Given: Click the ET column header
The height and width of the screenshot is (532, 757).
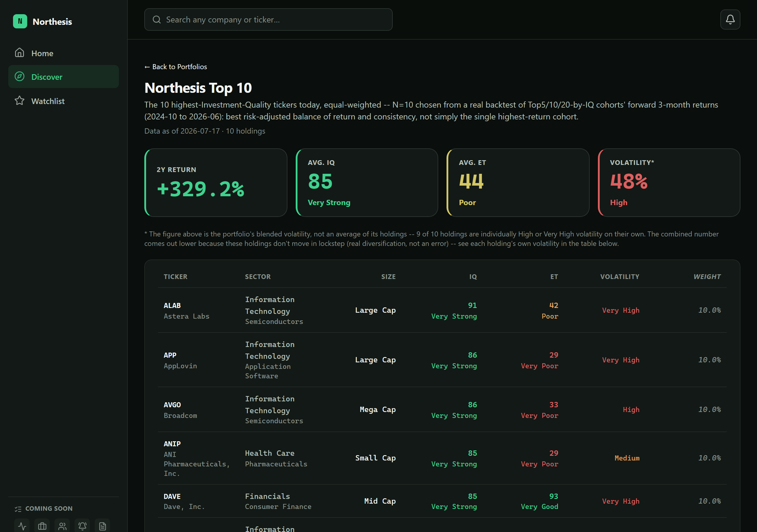Looking at the screenshot, I should 554,277.
